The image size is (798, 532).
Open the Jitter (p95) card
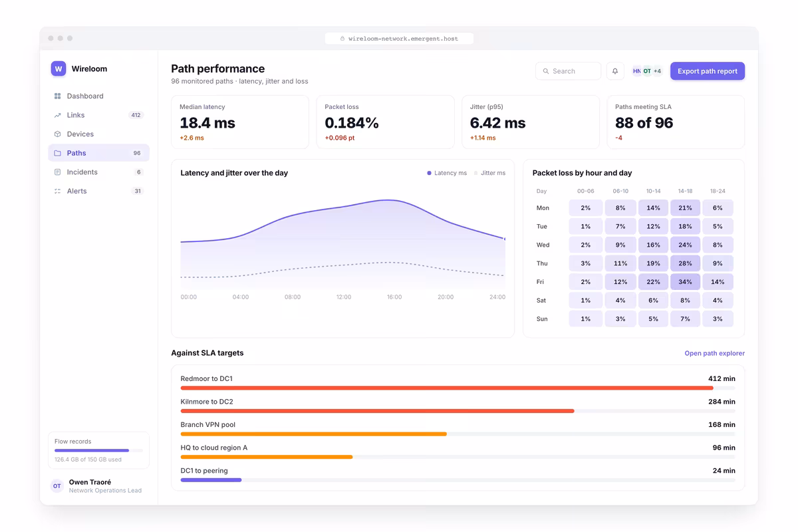click(x=531, y=122)
